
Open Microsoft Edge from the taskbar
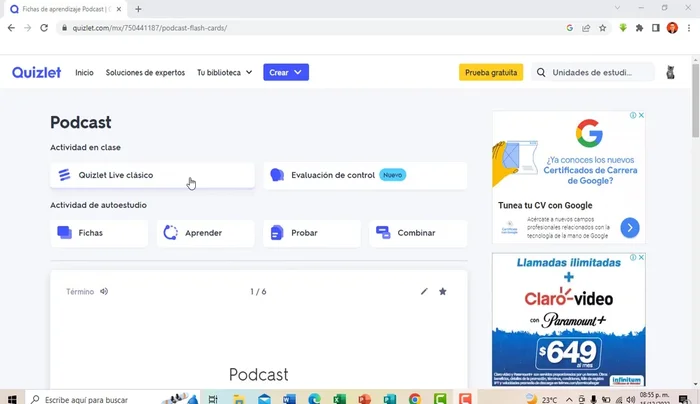(x=314, y=399)
